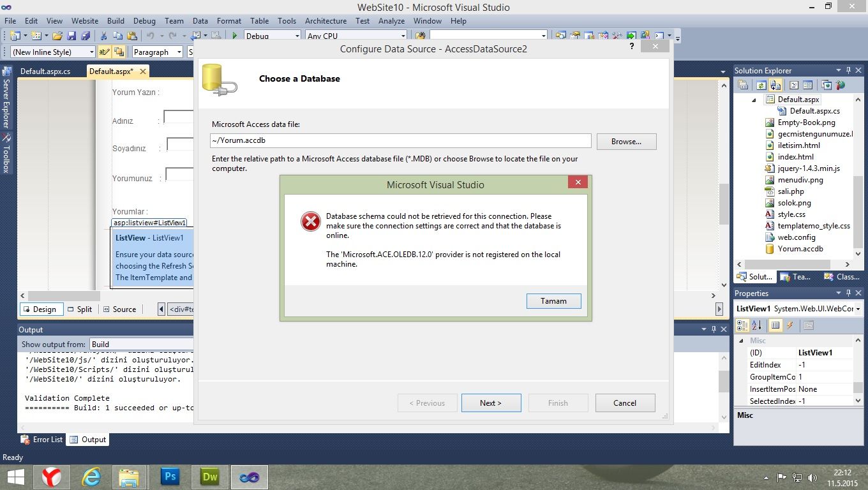The height and width of the screenshot is (490, 868).
Task: Close the Microsoft Visual Studio error dialog
Action: click(x=578, y=182)
